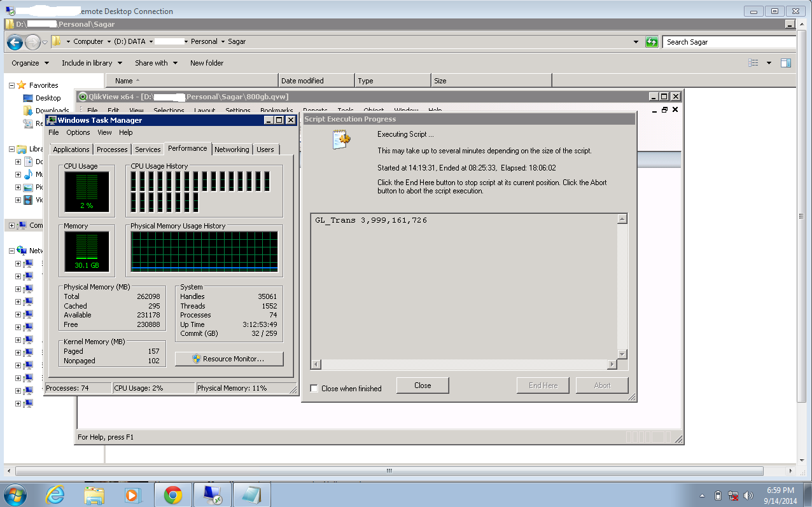Switch to the Processes tab
Viewport: 812px width, 507px height.
(x=112, y=149)
